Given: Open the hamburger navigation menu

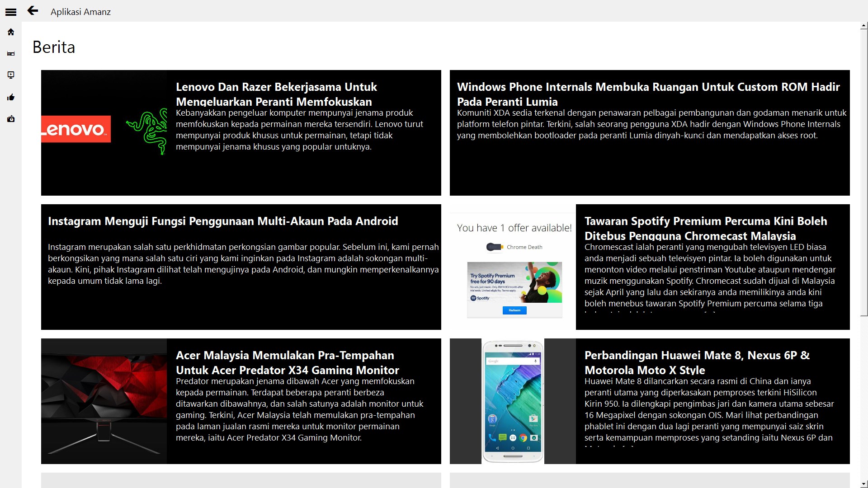Looking at the screenshot, I should [x=11, y=12].
